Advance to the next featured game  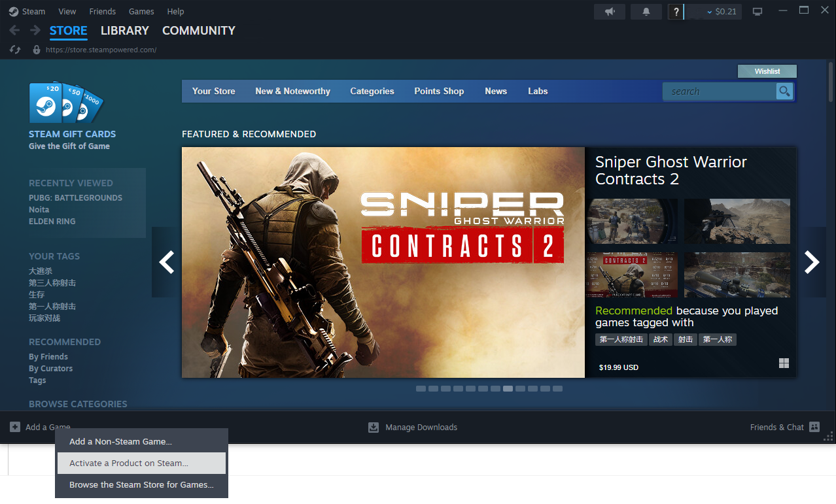(812, 262)
